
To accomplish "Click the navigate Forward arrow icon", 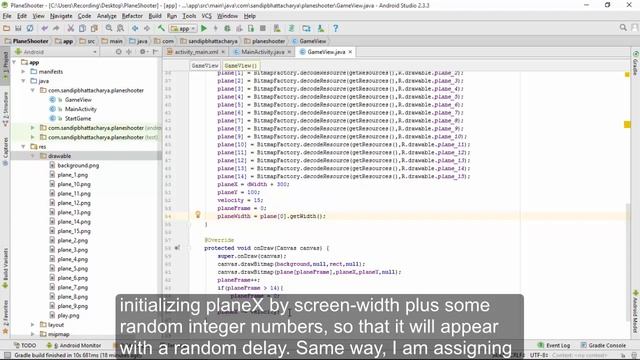I will pos(147,28).
